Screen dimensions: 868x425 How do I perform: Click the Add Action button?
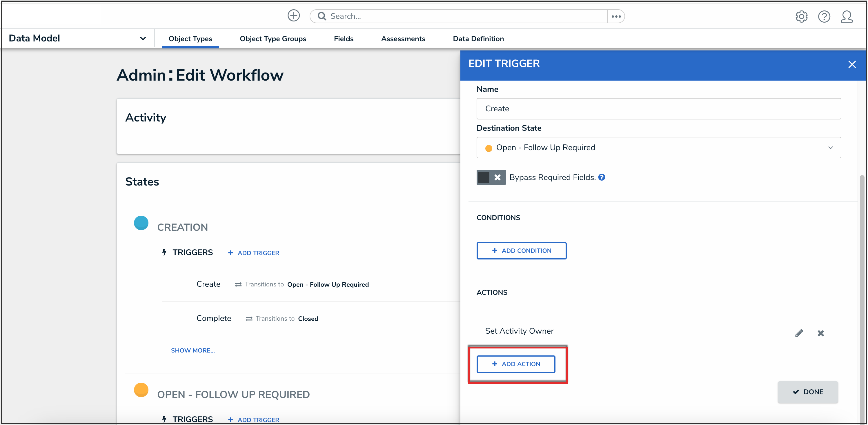pos(515,364)
